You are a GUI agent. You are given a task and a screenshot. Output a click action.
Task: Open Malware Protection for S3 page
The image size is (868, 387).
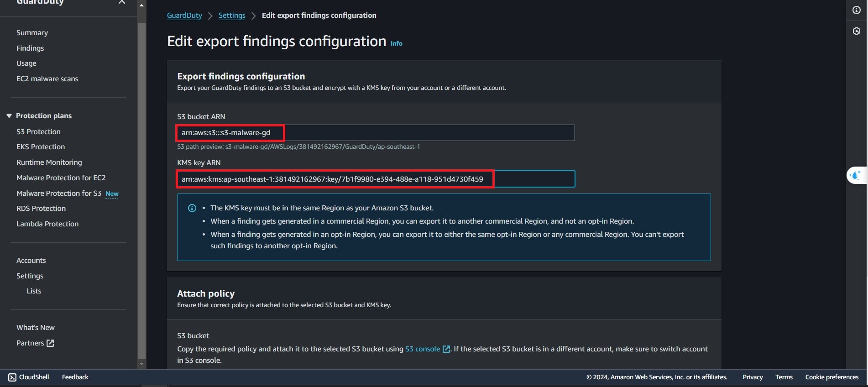click(59, 193)
